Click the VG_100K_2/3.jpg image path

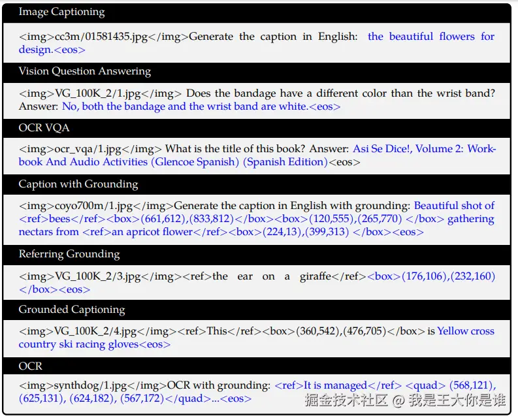(97, 276)
